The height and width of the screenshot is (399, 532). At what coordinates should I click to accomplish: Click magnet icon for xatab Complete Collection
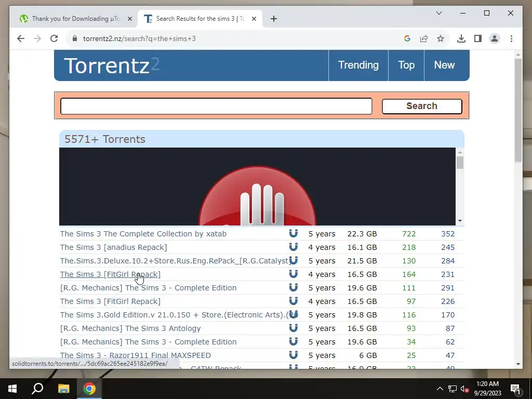293,233
